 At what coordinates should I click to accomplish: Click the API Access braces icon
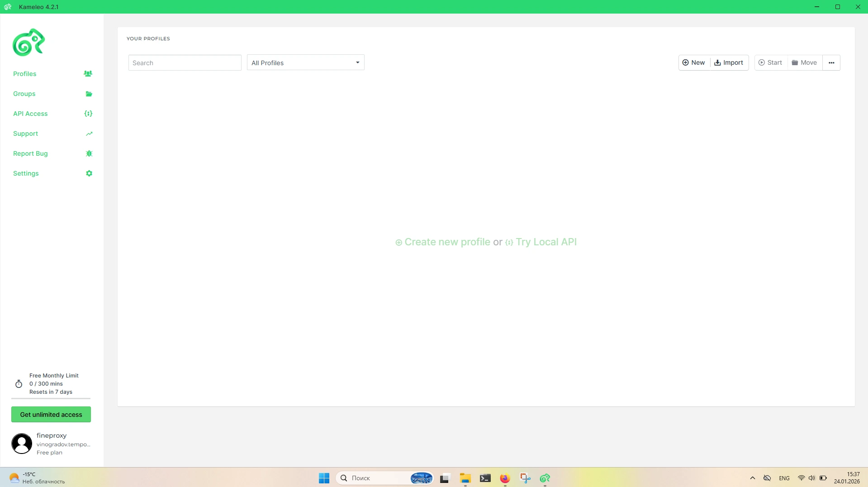tap(89, 114)
